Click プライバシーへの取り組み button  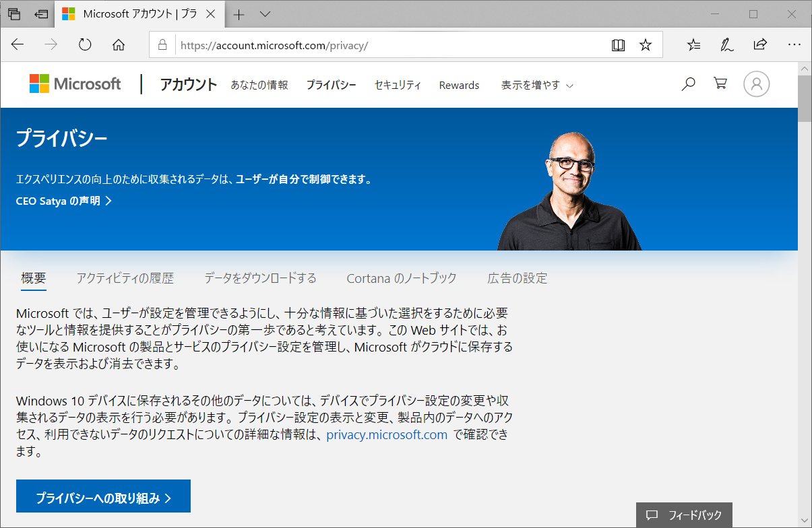coord(104,496)
